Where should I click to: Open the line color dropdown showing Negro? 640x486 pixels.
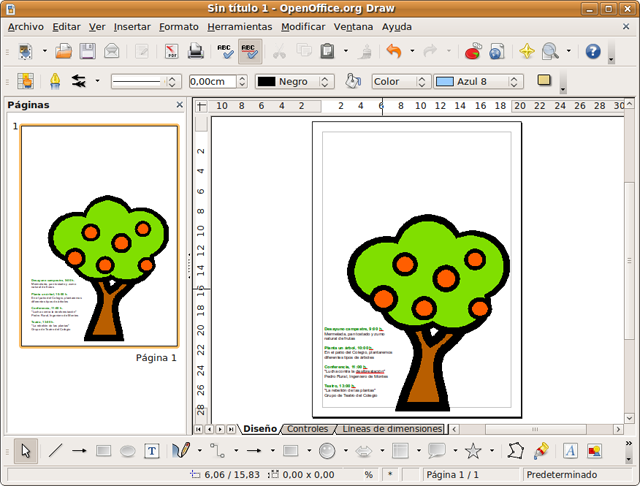click(x=295, y=81)
